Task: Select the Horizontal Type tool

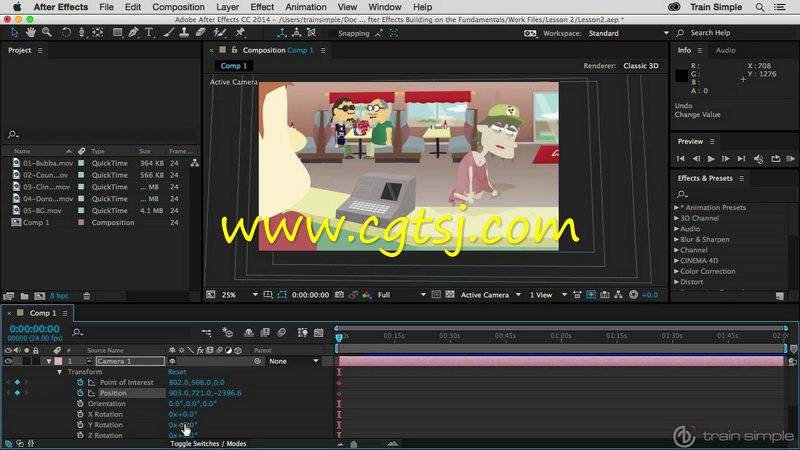Action: pos(149,33)
